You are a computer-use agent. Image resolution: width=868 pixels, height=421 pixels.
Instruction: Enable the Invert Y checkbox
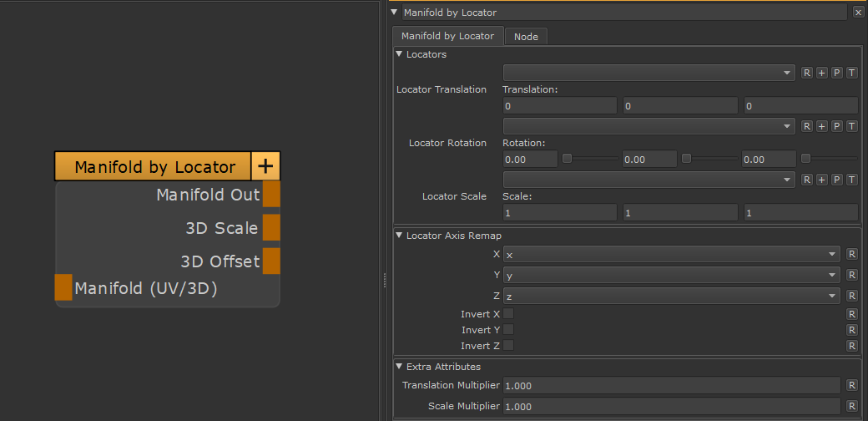point(508,330)
